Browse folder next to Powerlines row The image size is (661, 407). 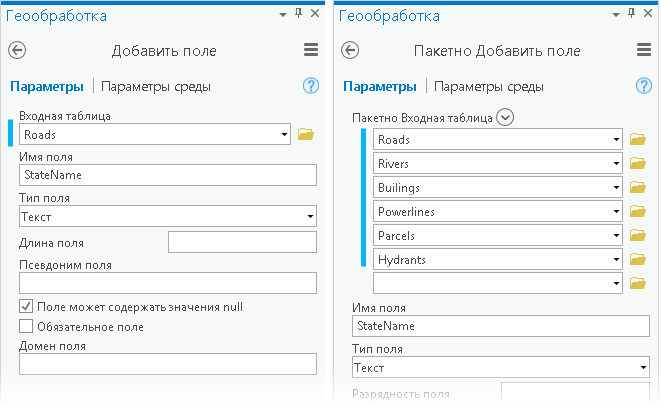pyautogui.click(x=638, y=212)
